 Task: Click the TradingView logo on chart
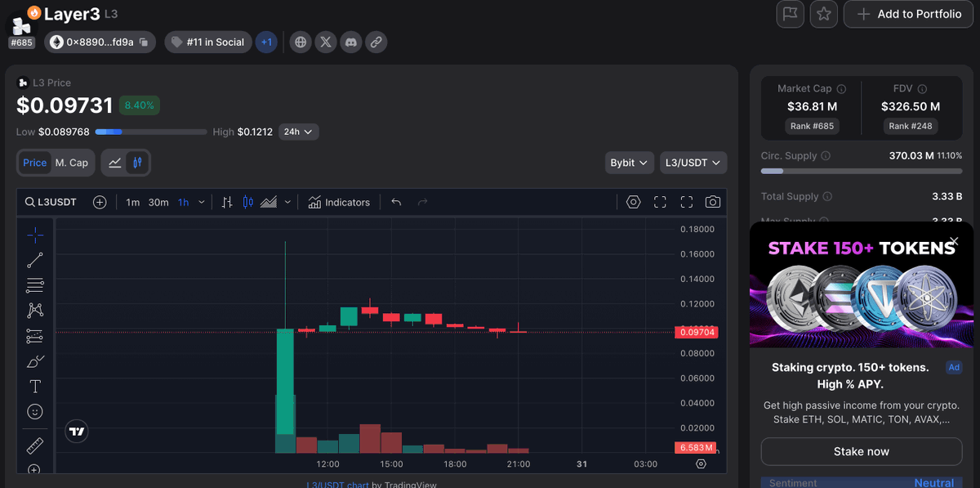tap(77, 431)
